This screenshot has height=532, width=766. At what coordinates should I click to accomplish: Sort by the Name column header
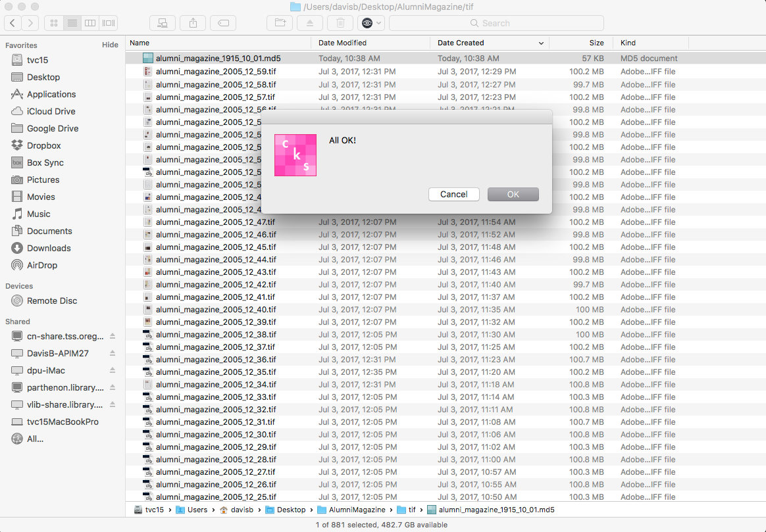point(218,43)
